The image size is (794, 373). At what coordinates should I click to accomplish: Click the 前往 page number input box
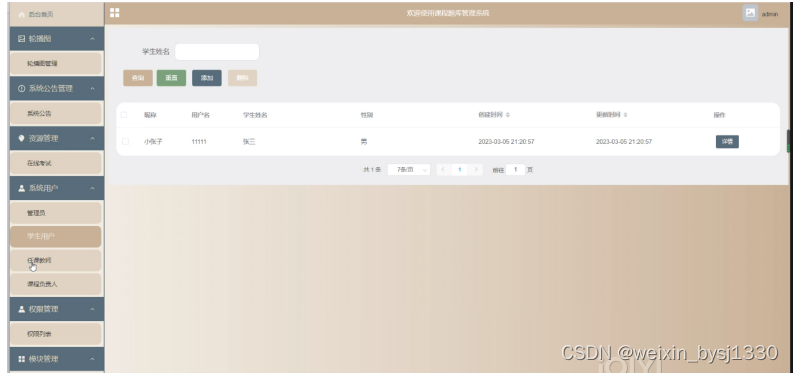click(515, 170)
